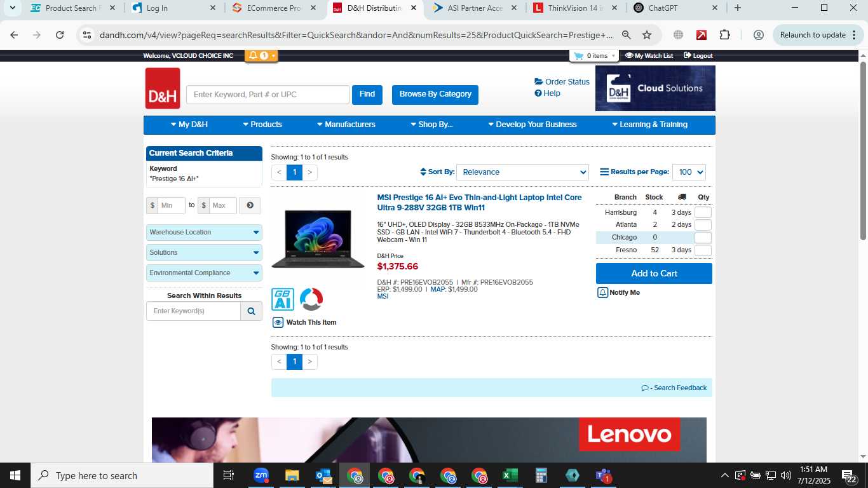The height and width of the screenshot is (488, 868).
Task: Open the My D&H menu
Action: pos(189,125)
